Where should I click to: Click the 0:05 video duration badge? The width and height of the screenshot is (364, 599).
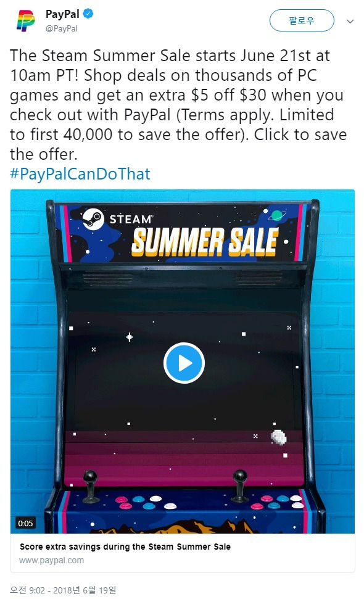click(25, 523)
